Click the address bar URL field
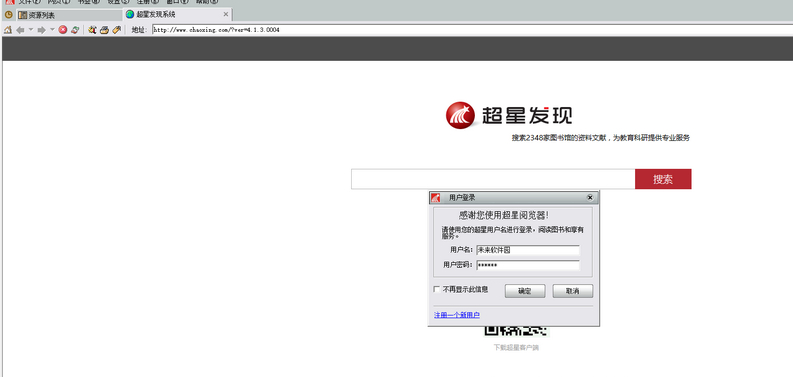Screen dimensions: 793x377 point(472,30)
